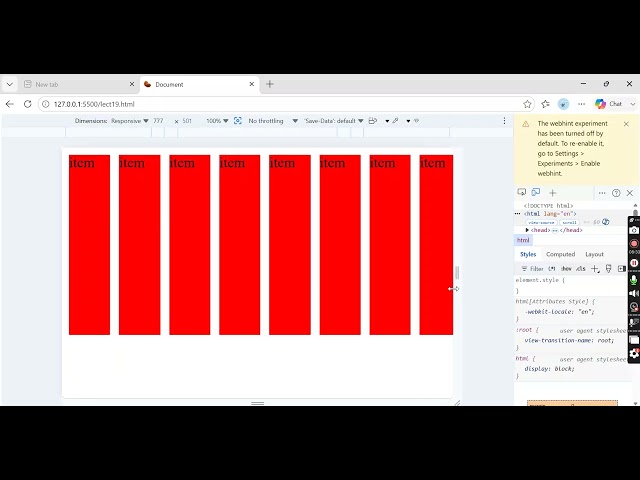Toggle computed styles sidebar icon
The width and height of the screenshot is (640, 480).
click(622, 269)
